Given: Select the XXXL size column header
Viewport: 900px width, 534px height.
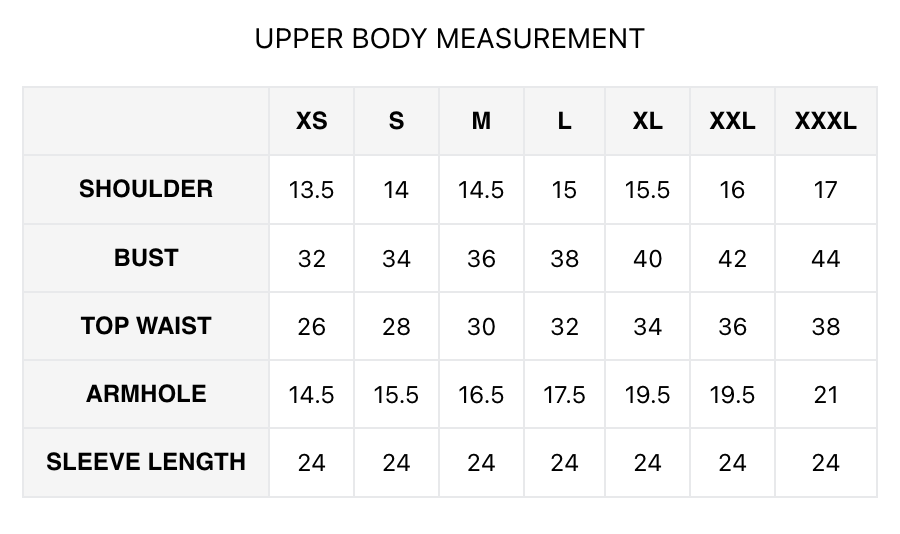Looking at the screenshot, I should point(825,121).
